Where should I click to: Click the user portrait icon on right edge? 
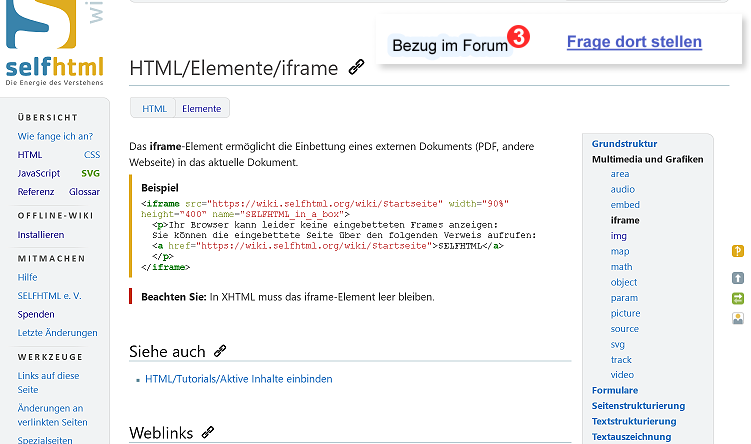[738, 319]
